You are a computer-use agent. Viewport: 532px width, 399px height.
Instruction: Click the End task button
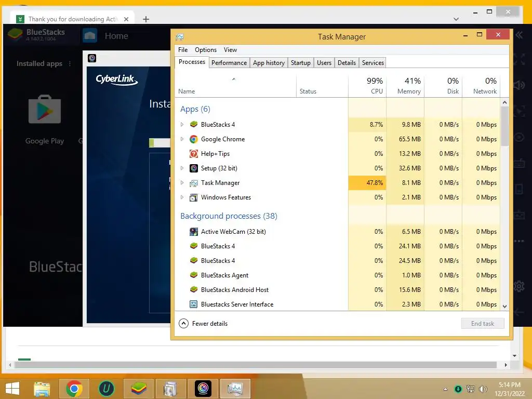click(x=483, y=323)
